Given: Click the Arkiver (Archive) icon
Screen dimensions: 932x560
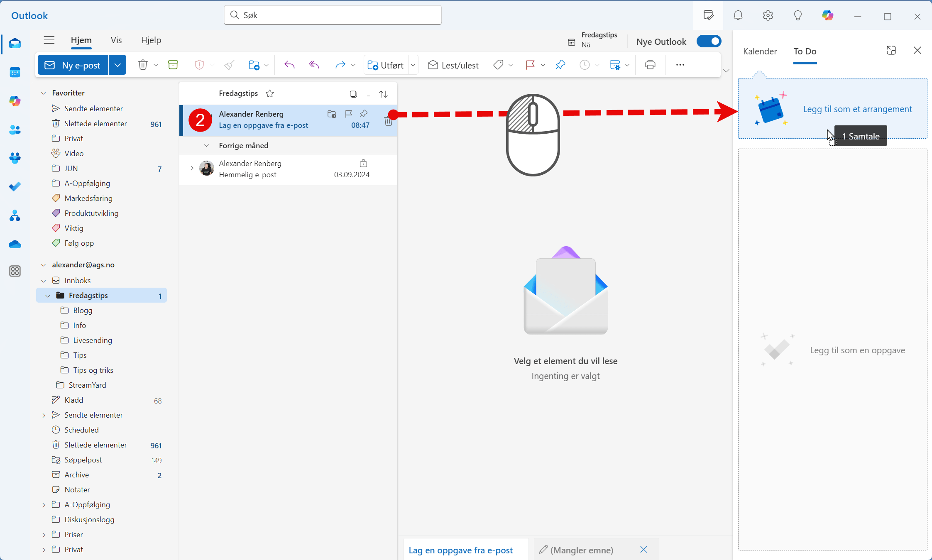Looking at the screenshot, I should coord(172,65).
